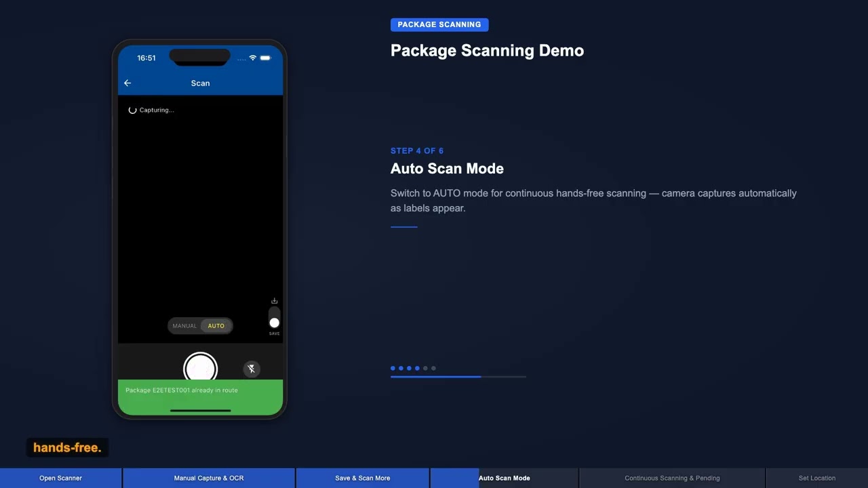The image size is (868, 488).
Task: Click the Capturing... status text
Action: [x=157, y=110]
